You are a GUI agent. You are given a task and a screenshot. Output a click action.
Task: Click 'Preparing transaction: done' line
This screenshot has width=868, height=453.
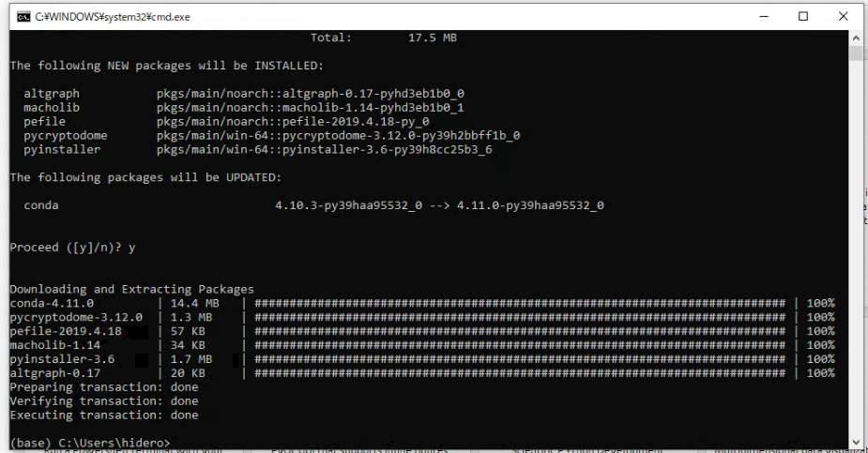(x=104, y=387)
